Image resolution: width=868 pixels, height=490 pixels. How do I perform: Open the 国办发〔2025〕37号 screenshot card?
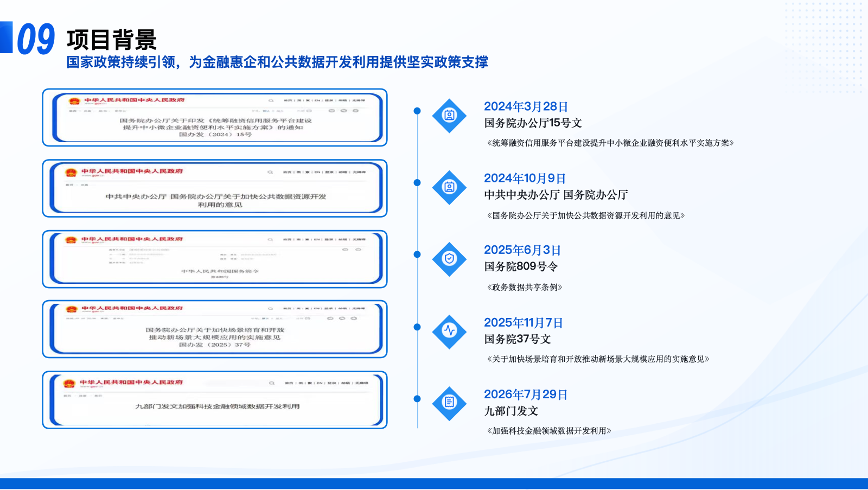[x=215, y=329]
